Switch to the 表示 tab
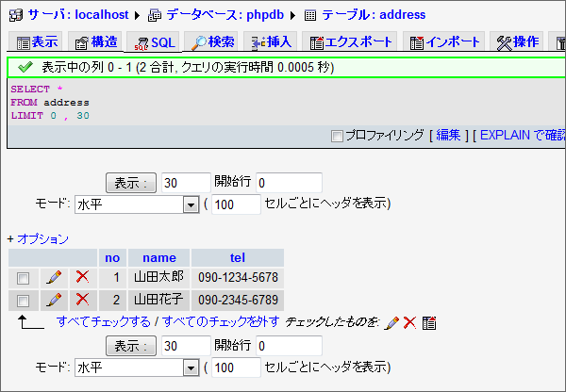Screen dimensions: 566x392 coord(36,41)
